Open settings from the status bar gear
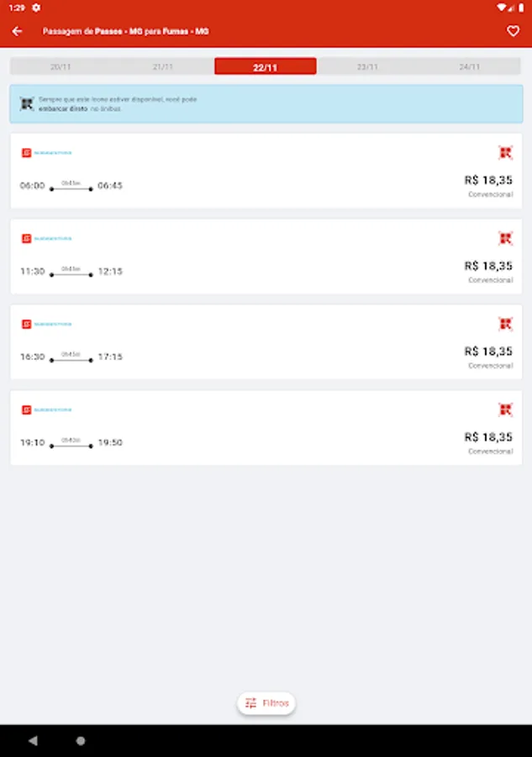 34,8
